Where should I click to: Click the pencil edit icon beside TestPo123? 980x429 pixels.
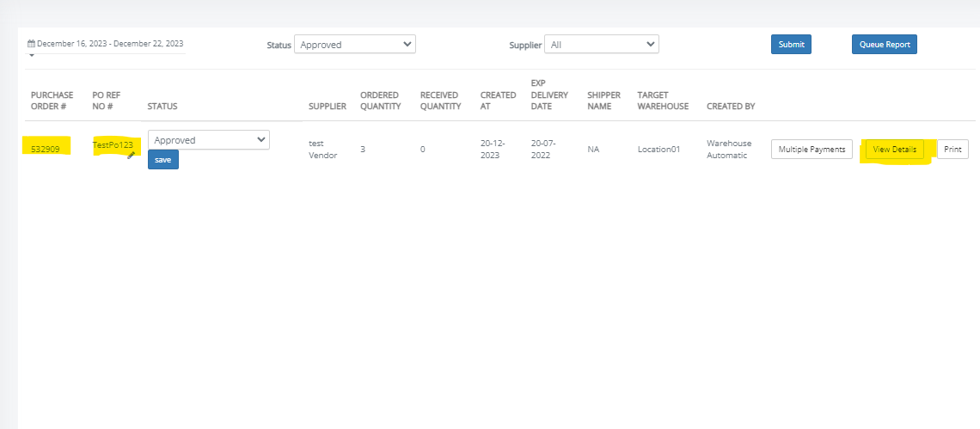pyautogui.click(x=132, y=156)
